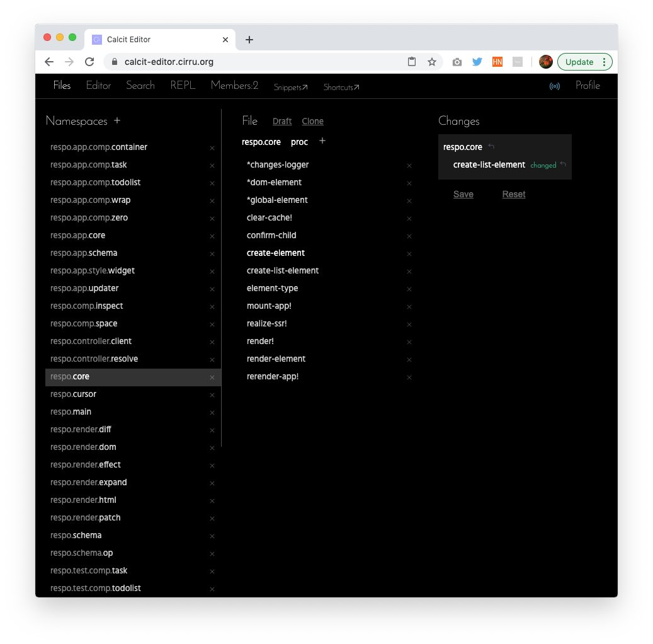Open the mount-app! definition
The height and width of the screenshot is (644, 653).
269,306
